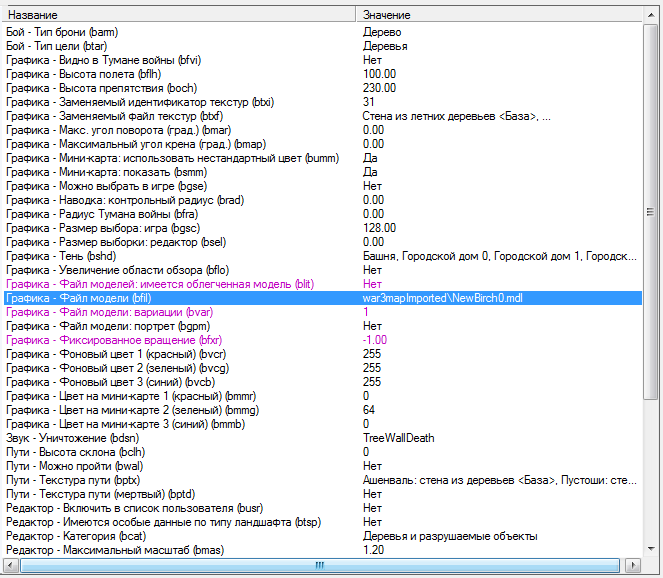Click value TreeWallDeath
Viewport: 663px width, 578px height.
pyautogui.click(x=398, y=438)
